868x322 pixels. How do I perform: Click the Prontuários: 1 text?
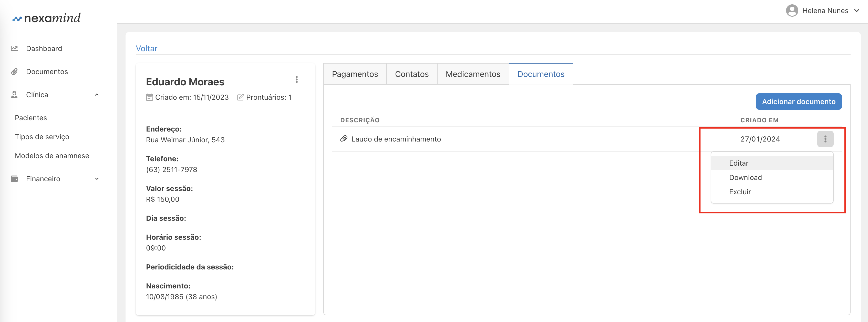[x=268, y=97]
